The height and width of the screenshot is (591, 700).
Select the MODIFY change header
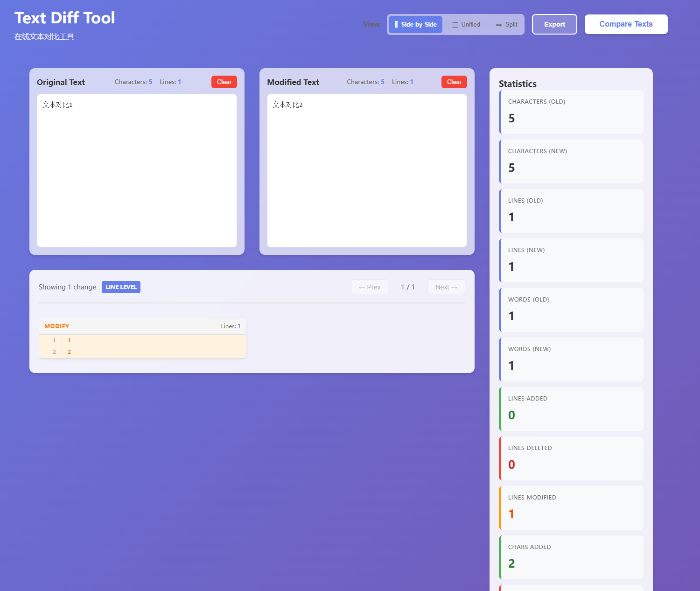point(142,326)
